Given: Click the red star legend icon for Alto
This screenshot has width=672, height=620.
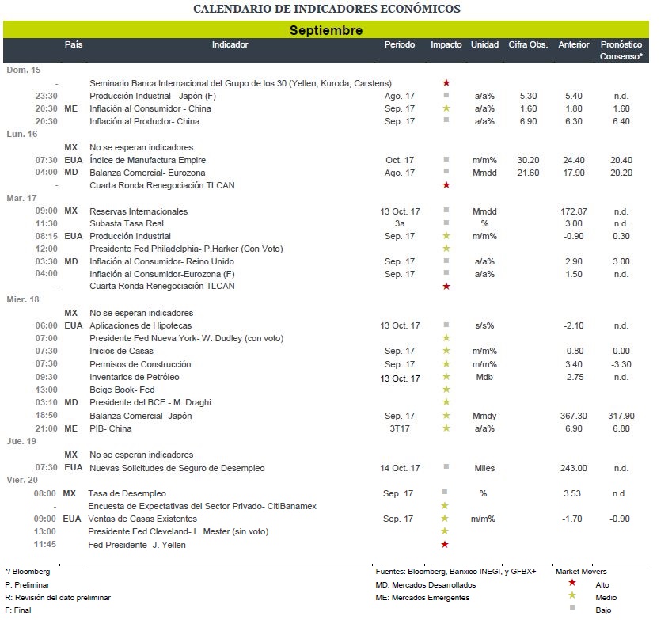Looking at the screenshot, I should point(571,583).
